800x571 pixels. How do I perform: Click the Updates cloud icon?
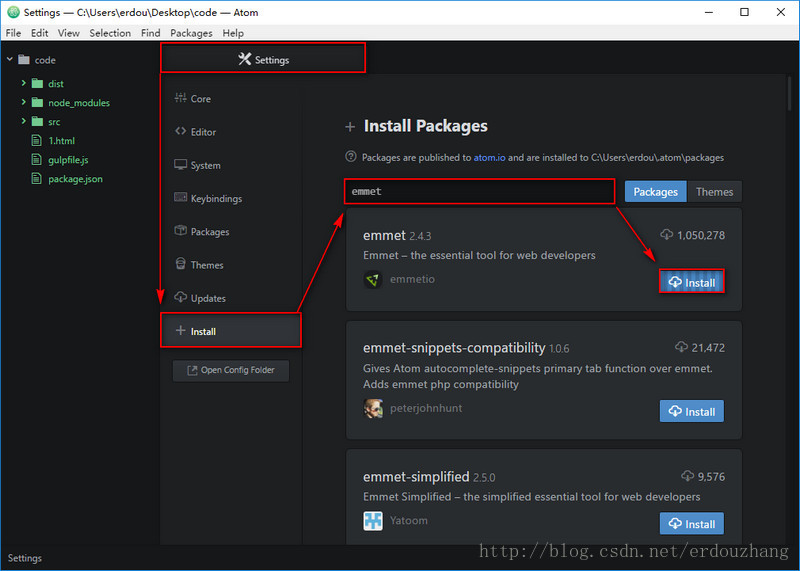pos(180,297)
